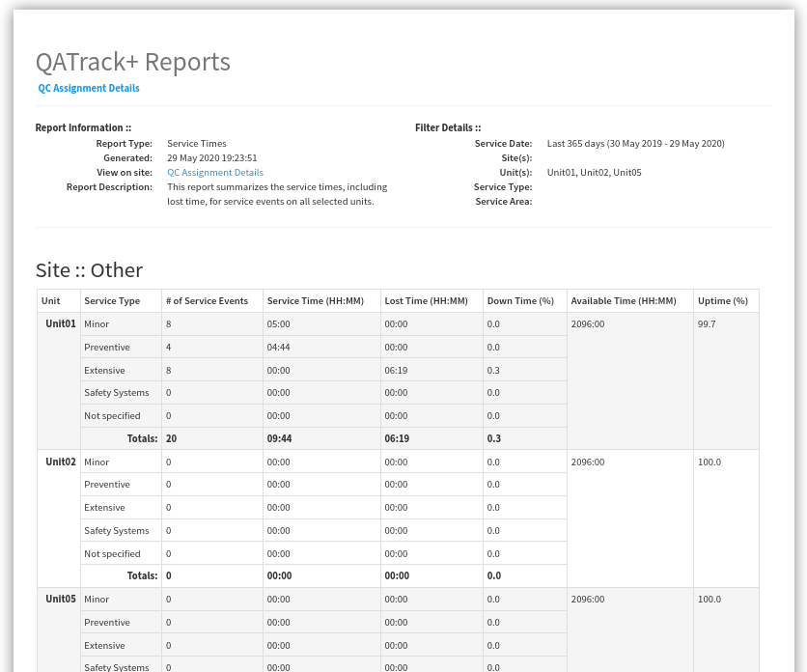This screenshot has width=807, height=672.
Task: Click the 4 events count in Unit01 Preventive row
Action: 168,348
